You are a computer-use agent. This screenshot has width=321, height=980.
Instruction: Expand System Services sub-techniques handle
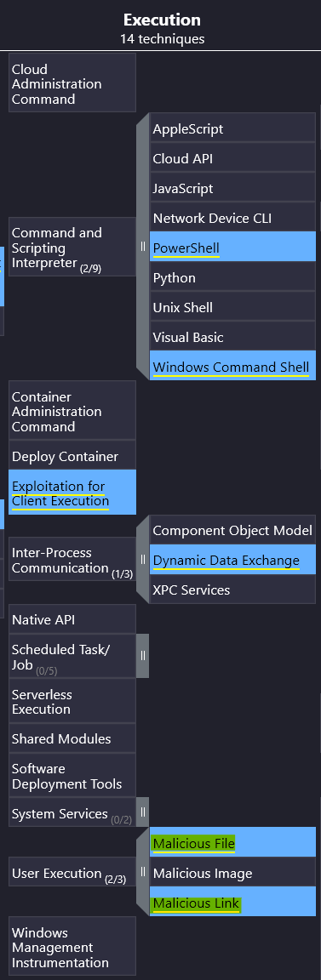pos(143,812)
